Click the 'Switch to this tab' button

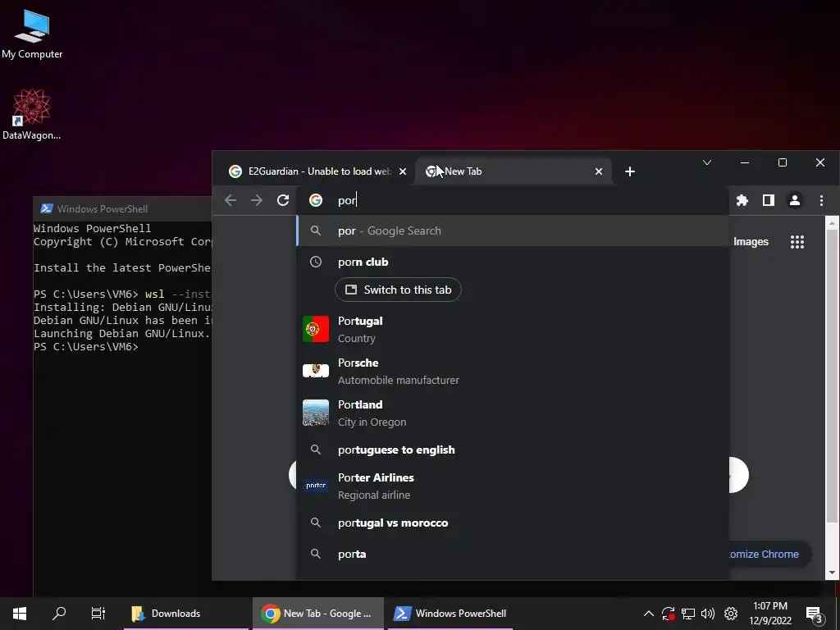tap(398, 290)
